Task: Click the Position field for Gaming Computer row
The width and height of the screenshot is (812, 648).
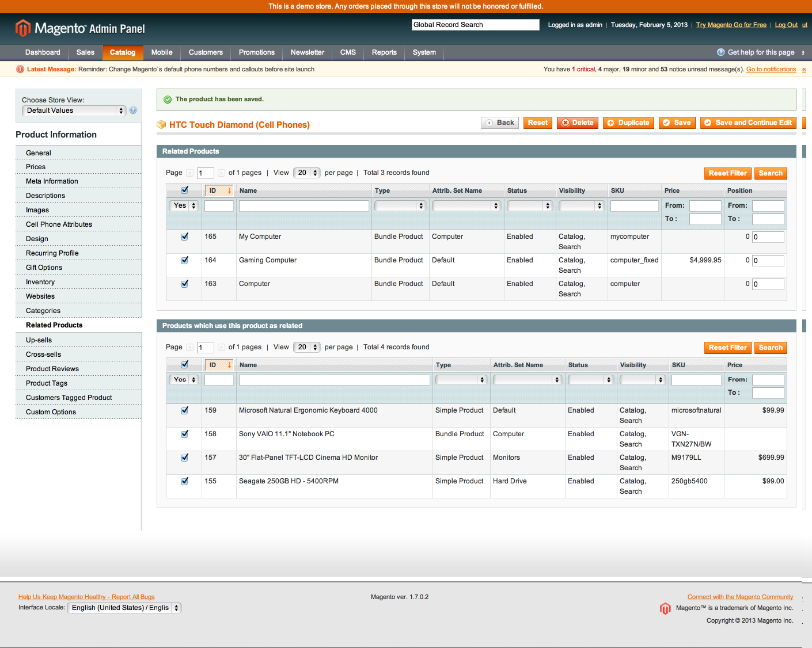Action: 768,261
